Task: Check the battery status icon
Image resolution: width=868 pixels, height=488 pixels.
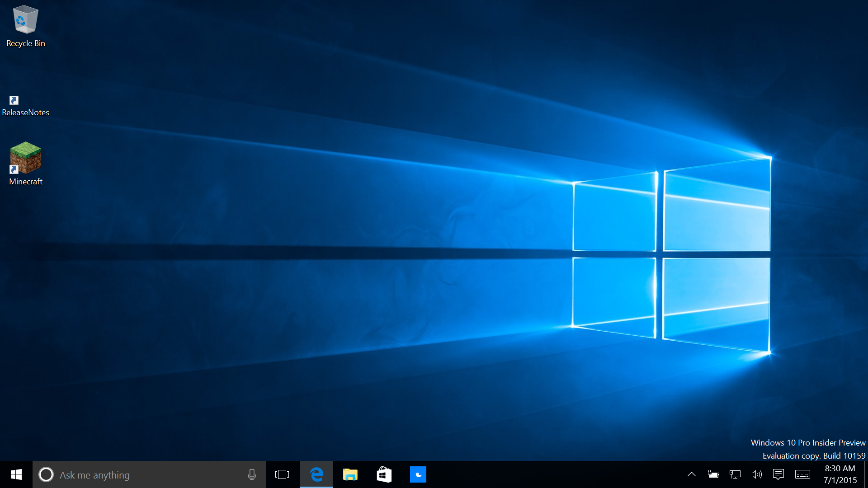Action: pyautogui.click(x=713, y=474)
